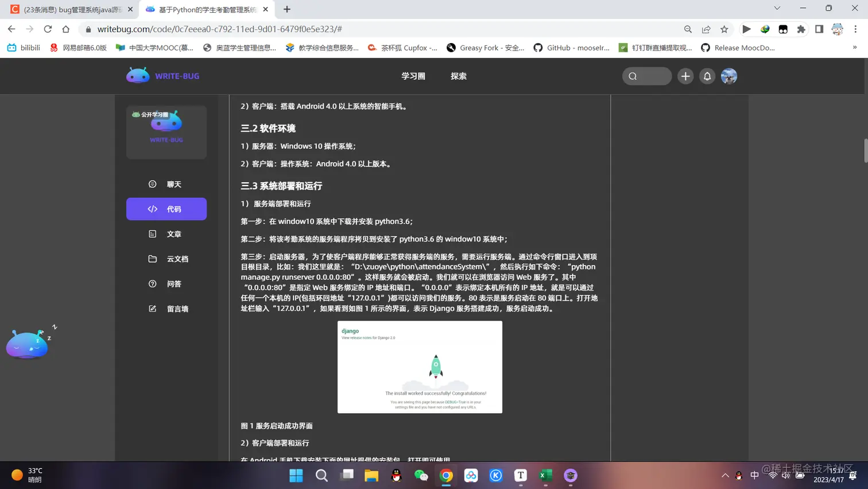Go back to previous page

coord(11,29)
